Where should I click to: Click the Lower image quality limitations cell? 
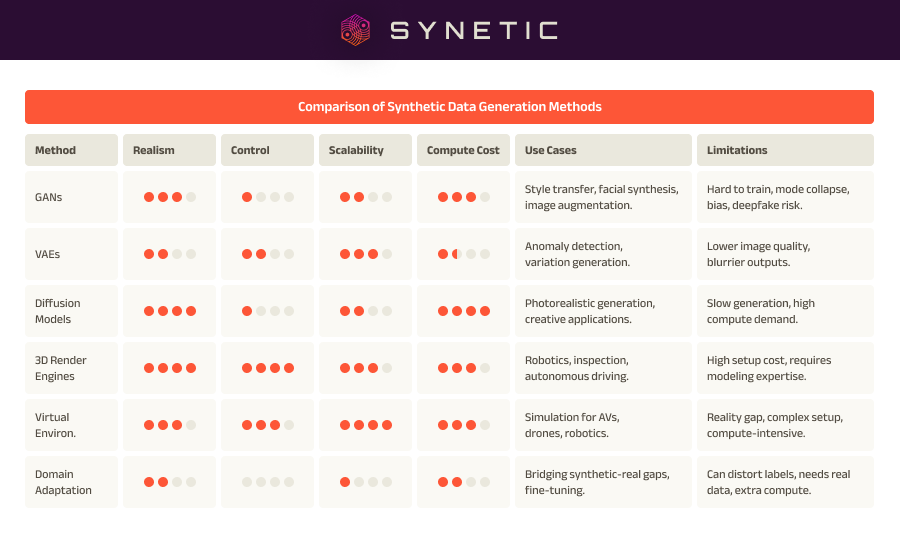pos(785,254)
